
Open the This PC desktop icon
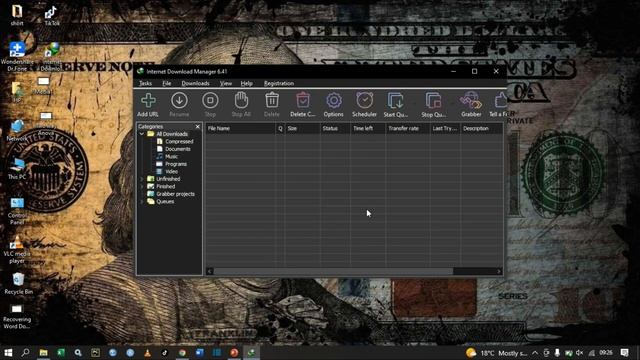(17, 169)
